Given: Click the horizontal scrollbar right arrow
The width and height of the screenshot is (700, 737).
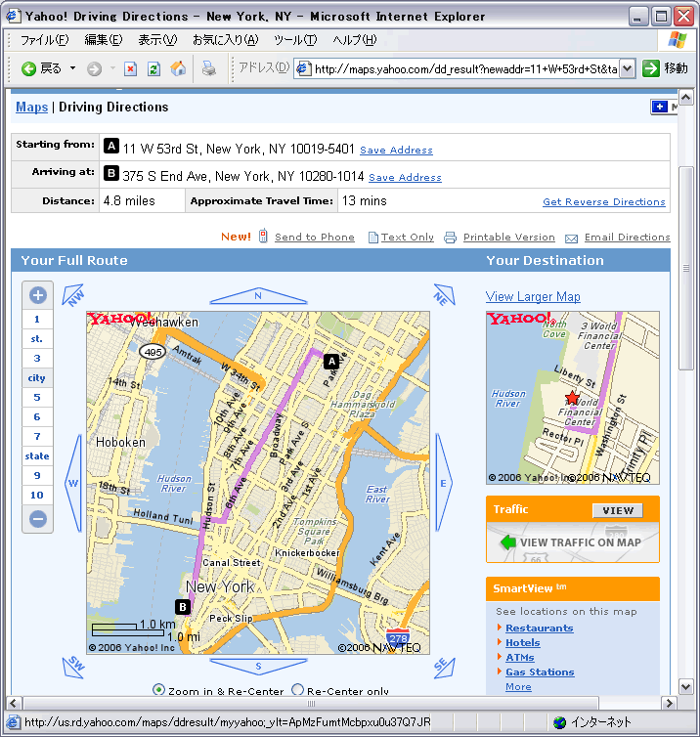Looking at the screenshot, I should coord(669,704).
